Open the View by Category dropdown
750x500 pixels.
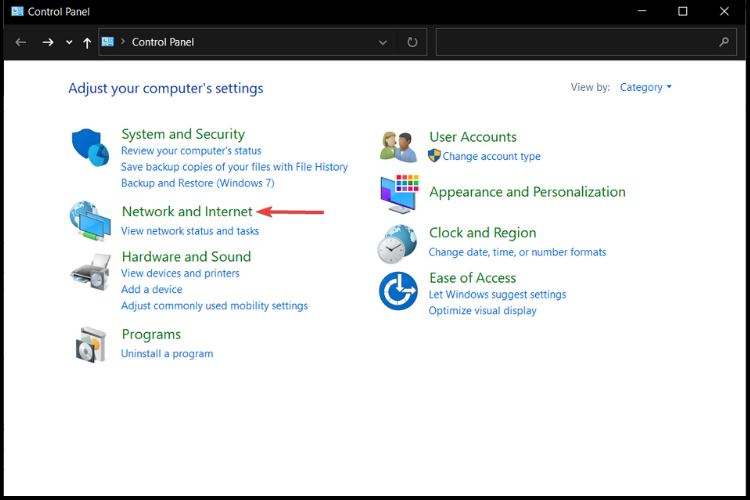[x=646, y=87]
